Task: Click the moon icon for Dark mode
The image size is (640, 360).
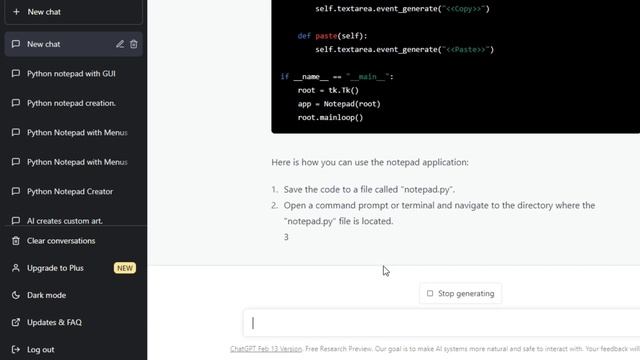Action: click(16, 295)
